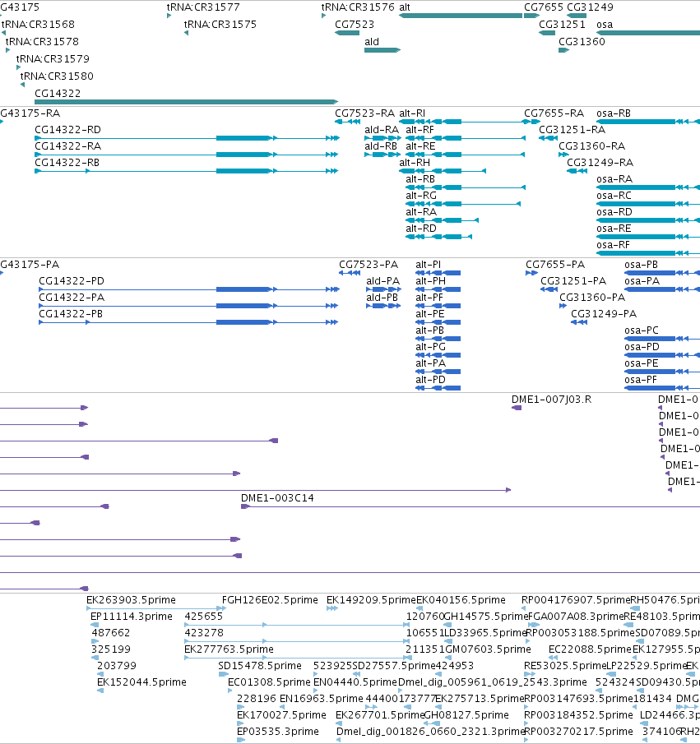Image resolution: width=700 pixels, height=744 pixels.
Task: Open the alt-RG transcript label
Action: click(421, 196)
